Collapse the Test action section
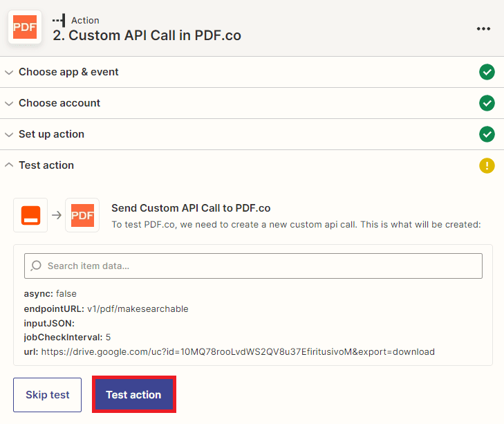The image size is (504, 424). click(46, 165)
